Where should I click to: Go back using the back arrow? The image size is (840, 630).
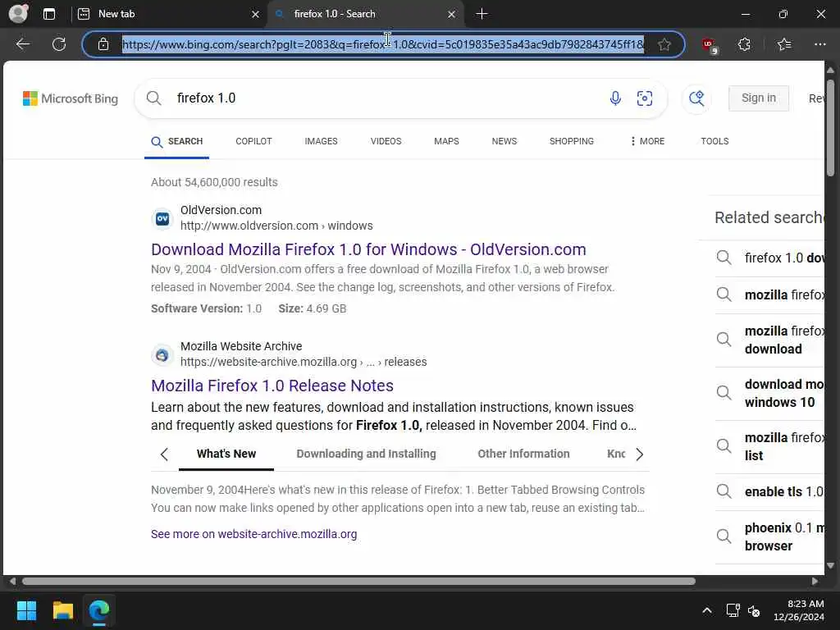23,44
